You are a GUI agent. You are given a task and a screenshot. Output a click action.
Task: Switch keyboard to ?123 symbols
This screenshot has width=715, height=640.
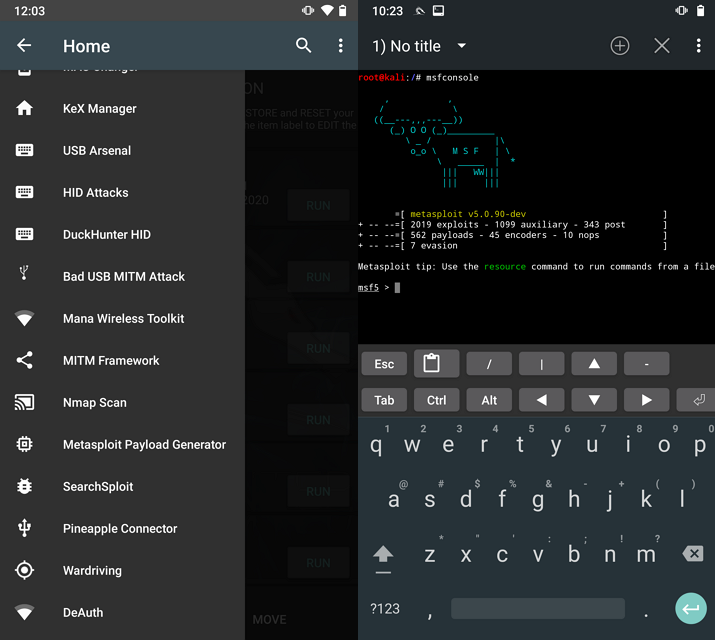tap(384, 608)
